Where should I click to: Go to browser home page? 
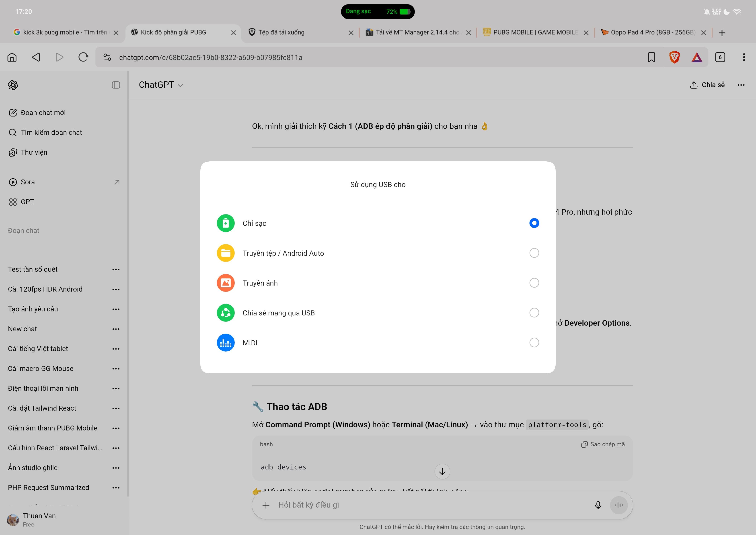point(12,57)
